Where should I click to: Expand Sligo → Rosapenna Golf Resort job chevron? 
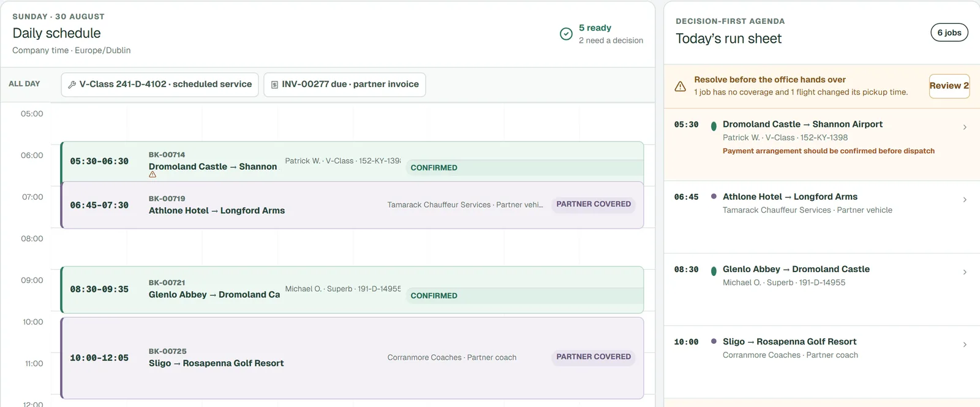pyautogui.click(x=965, y=344)
